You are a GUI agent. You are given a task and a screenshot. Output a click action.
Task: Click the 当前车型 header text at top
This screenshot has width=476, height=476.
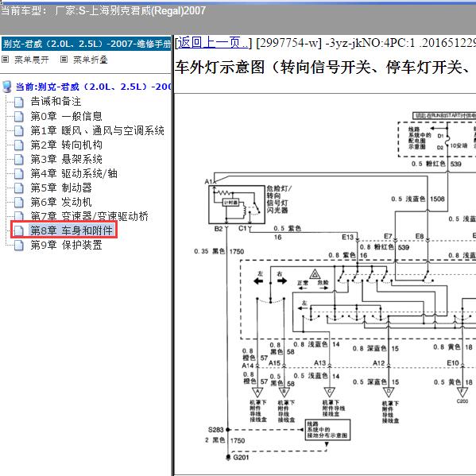(103, 11)
